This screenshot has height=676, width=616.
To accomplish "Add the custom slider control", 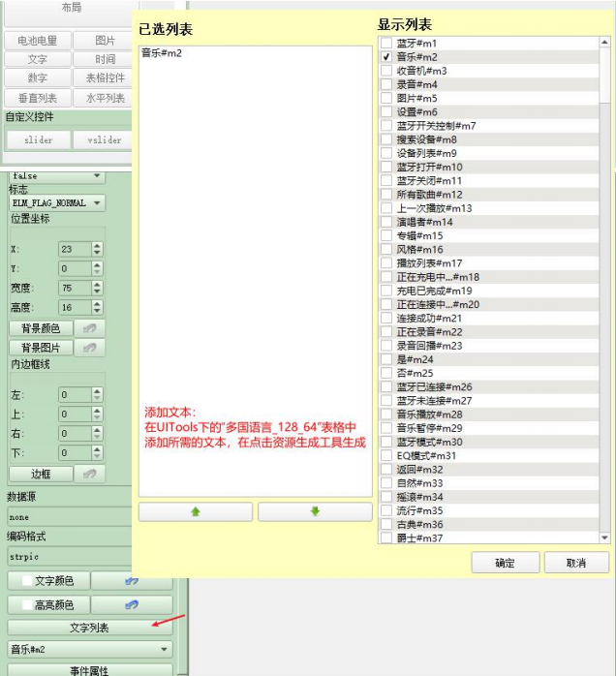I will click(x=39, y=140).
